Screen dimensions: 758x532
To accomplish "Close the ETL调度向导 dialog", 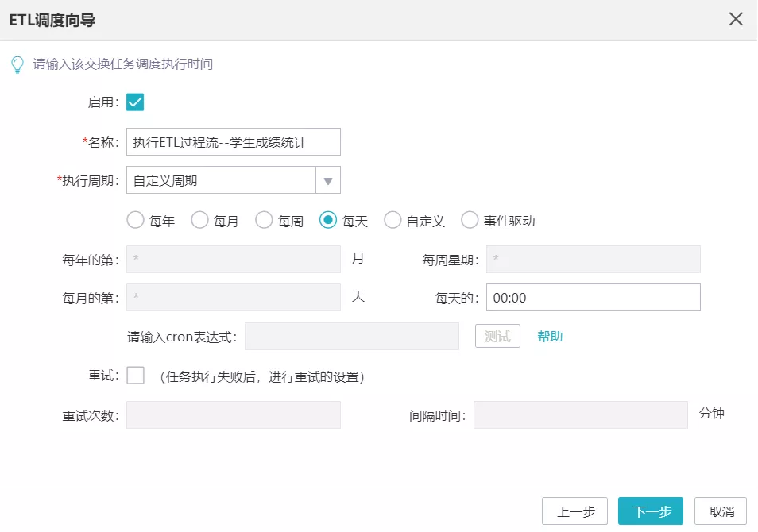I will tap(736, 20).
